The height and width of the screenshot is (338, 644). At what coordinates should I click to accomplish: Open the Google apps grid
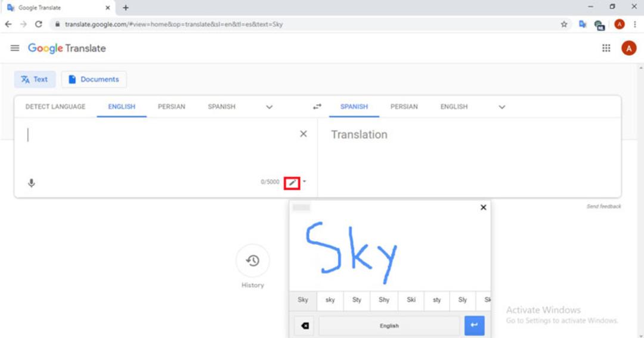[606, 48]
